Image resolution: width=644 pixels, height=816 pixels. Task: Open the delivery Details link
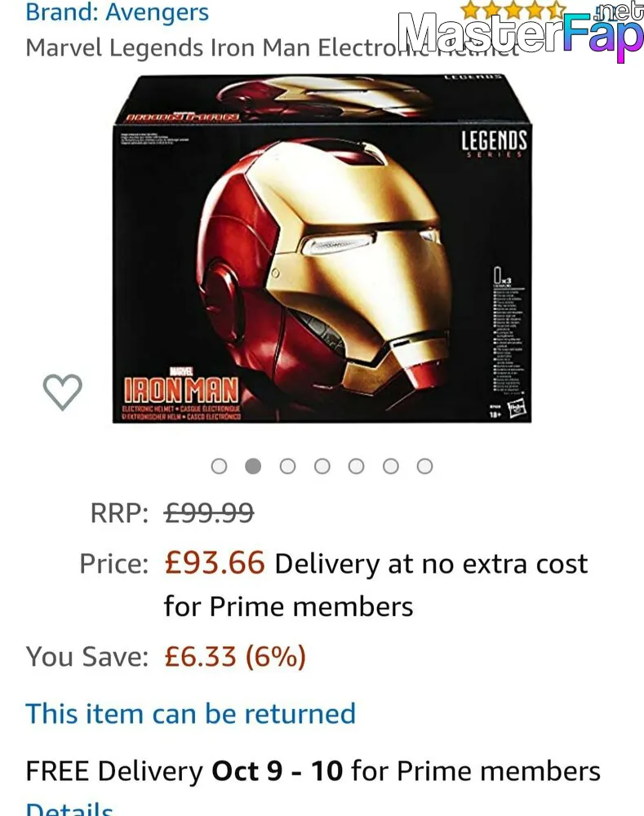click(x=69, y=808)
